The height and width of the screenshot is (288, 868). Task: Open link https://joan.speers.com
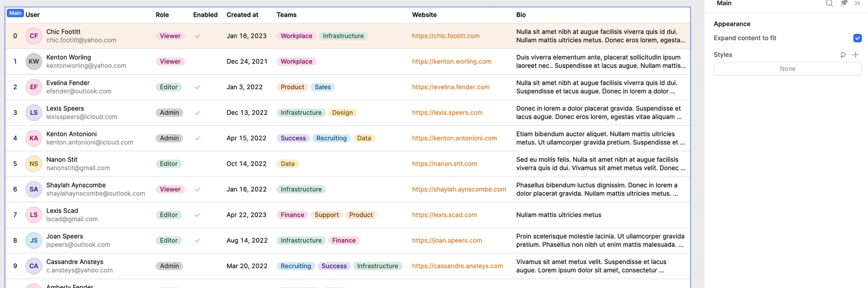coord(447,240)
